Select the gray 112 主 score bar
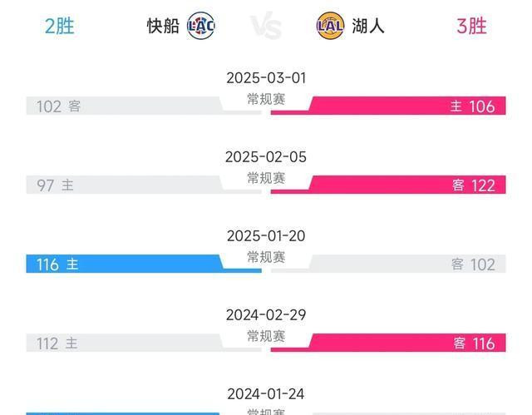 125,343
